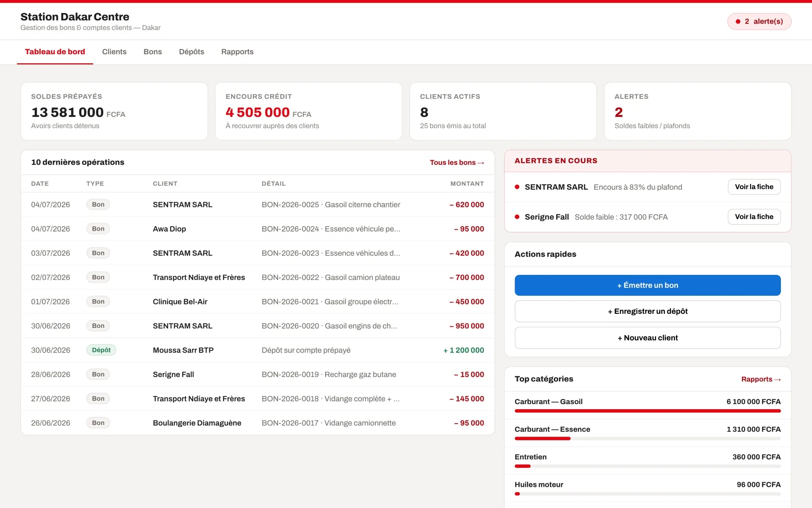
Task: Click BON-2026-0020 Gasoil engins detail
Action: tap(329, 326)
